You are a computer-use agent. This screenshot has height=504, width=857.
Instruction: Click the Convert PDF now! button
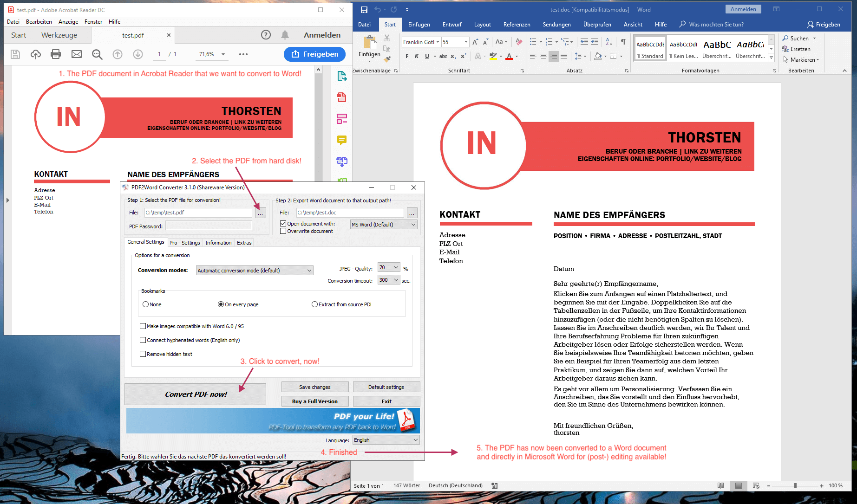[196, 394]
